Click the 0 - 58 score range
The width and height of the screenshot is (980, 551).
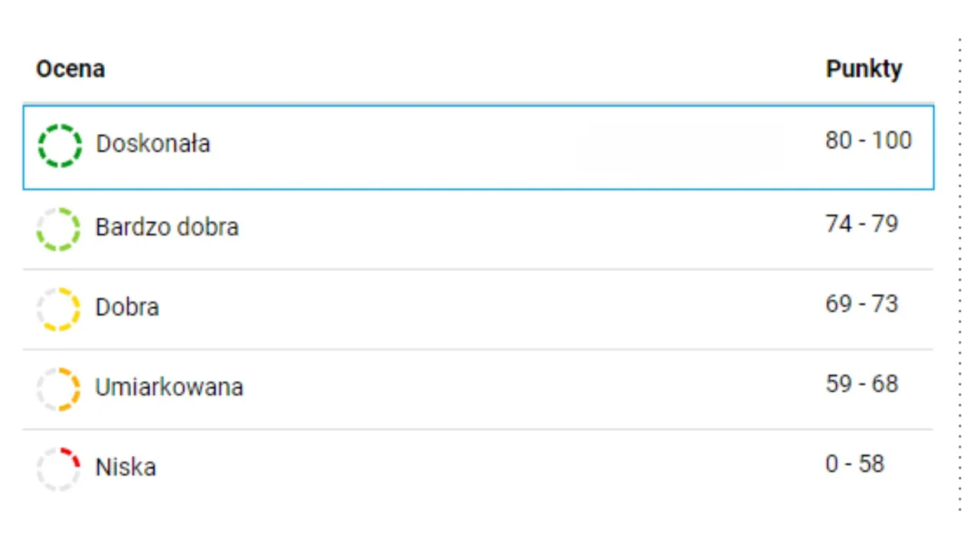[x=854, y=464]
